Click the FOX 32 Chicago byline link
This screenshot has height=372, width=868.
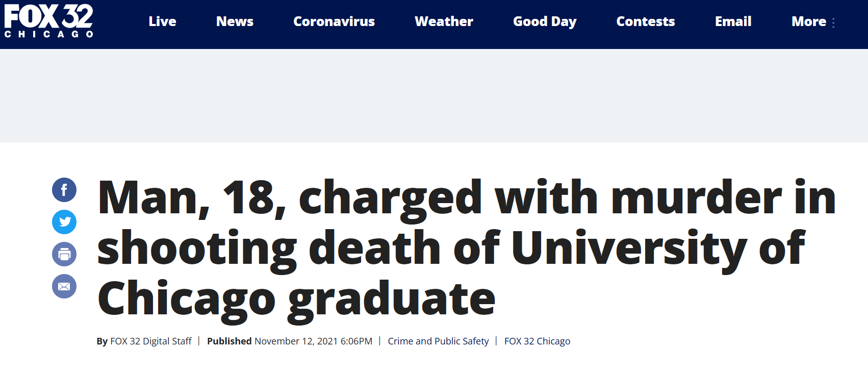tap(537, 341)
